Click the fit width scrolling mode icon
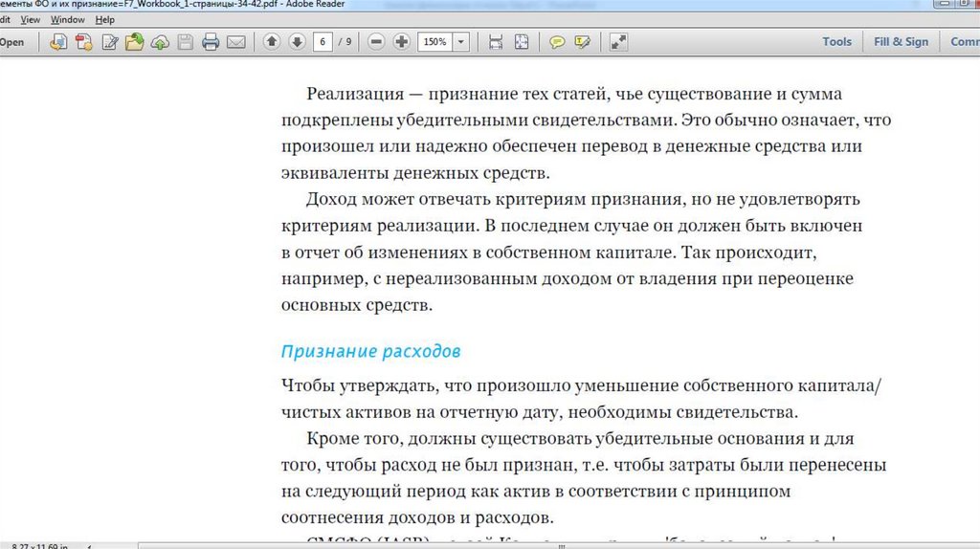980x549 pixels. coord(496,42)
